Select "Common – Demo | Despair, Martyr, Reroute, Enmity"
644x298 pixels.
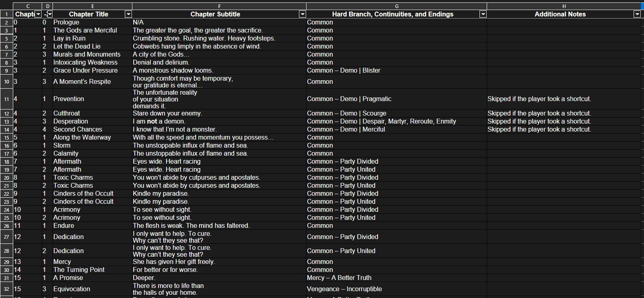click(x=397, y=122)
